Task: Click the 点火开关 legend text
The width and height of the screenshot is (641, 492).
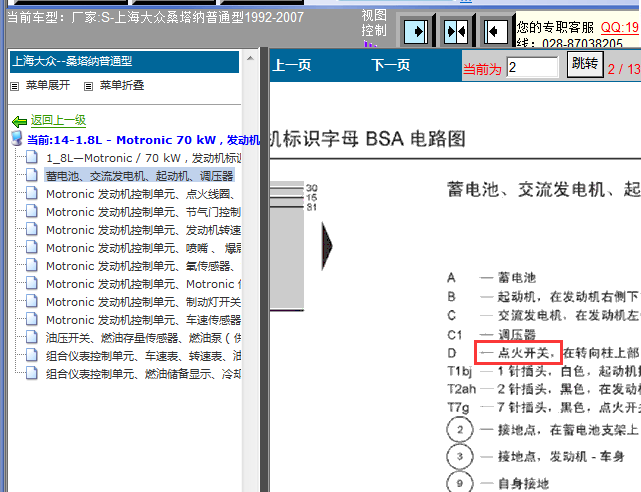Action: [524, 352]
